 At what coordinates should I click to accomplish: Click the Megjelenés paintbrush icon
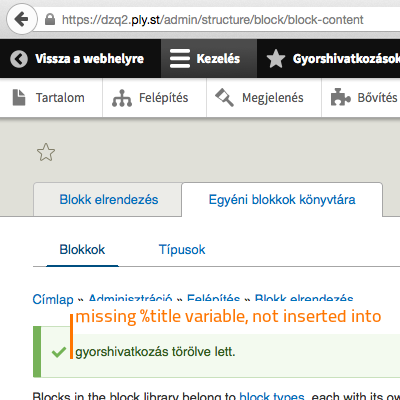pos(224,97)
